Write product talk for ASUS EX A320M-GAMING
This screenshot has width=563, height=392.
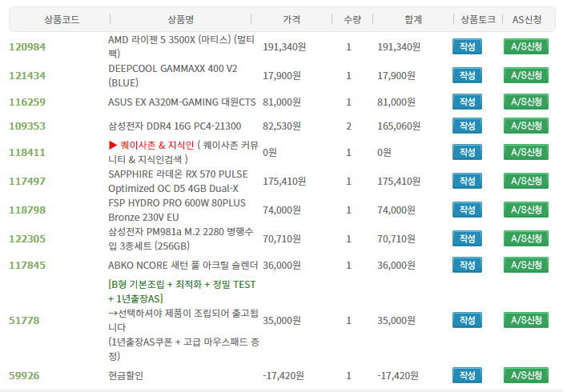point(467,102)
